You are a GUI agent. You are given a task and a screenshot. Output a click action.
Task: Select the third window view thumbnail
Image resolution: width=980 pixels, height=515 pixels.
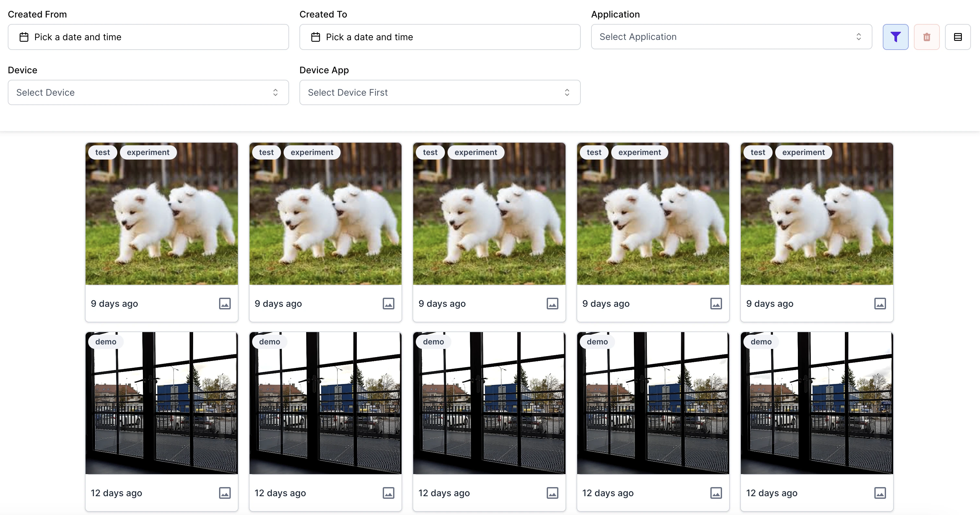point(489,403)
